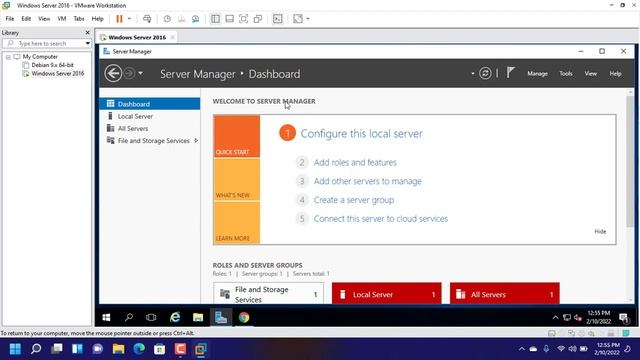Open the notifications flag in Server Manager
This screenshot has height=360, width=640.
pos(511,73)
